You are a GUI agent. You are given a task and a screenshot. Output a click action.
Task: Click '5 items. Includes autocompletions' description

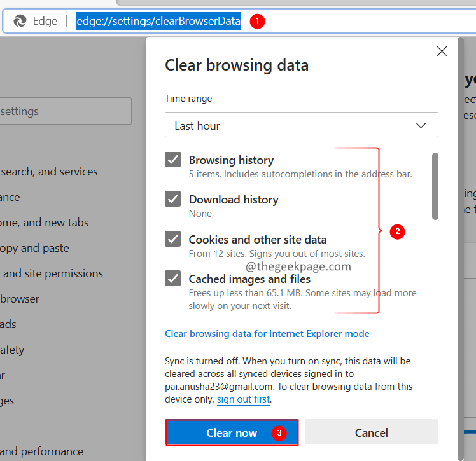pos(300,174)
